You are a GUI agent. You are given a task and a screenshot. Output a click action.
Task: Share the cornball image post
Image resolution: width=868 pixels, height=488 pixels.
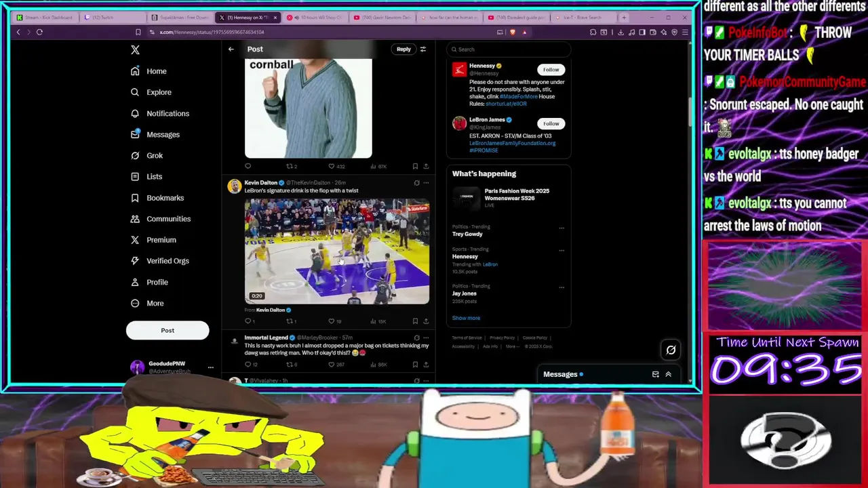coord(426,166)
